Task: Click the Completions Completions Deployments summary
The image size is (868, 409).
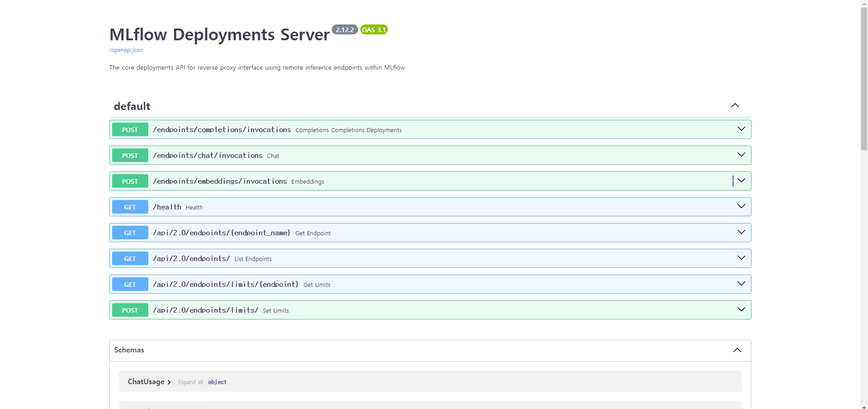Action: [x=349, y=130]
